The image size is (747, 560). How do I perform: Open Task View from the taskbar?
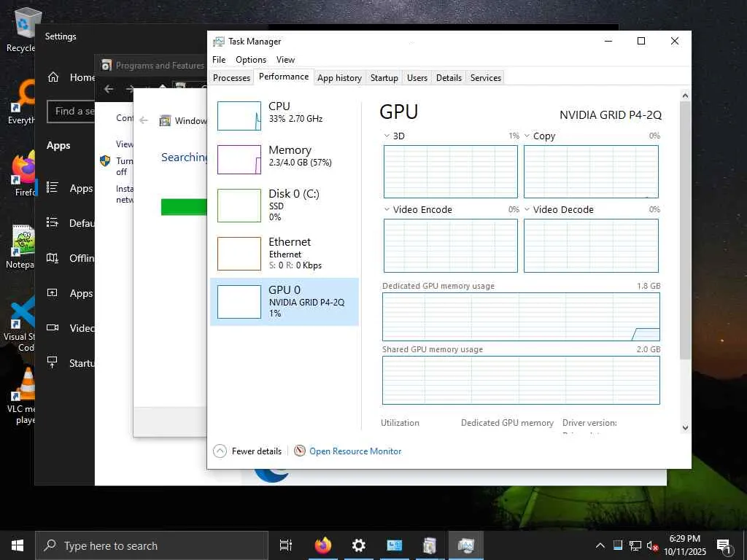[x=285, y=545]
